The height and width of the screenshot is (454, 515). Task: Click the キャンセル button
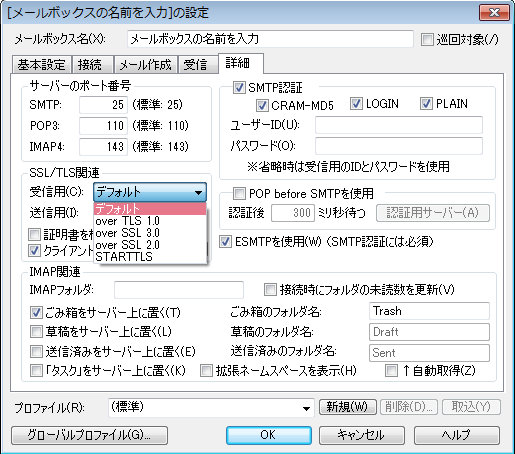click(x=362, y=435)
